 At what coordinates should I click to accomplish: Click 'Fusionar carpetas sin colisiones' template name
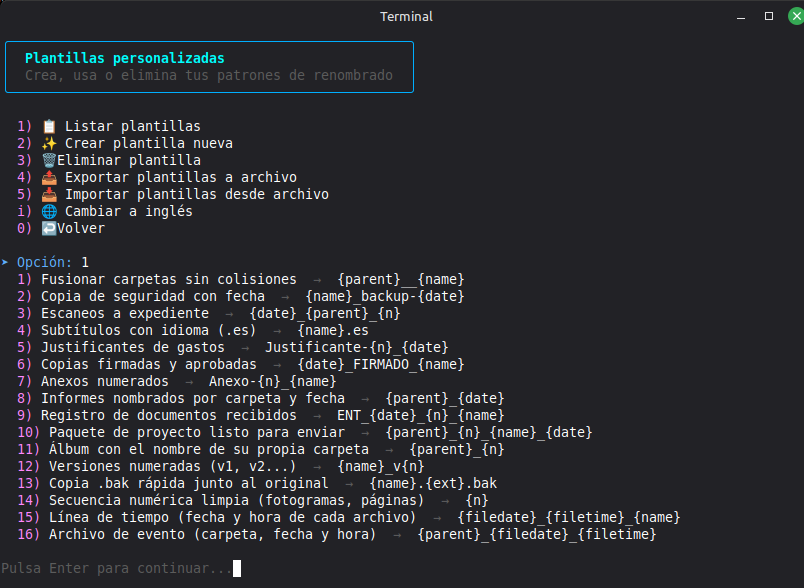[x=169, y=279]
